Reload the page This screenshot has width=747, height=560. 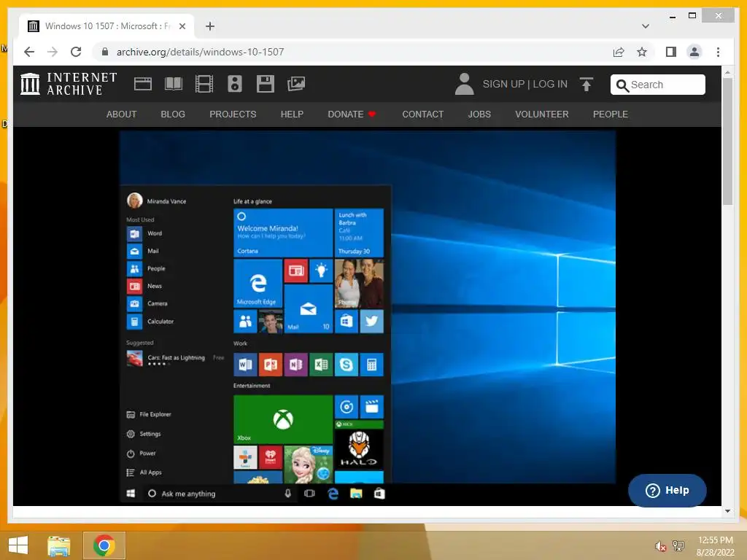tap(76, 52)
